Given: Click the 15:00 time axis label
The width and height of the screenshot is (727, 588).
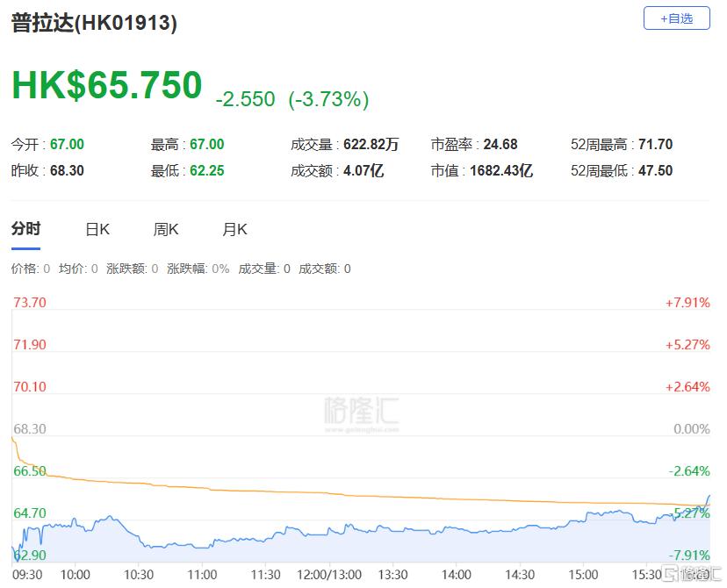Looking at the screenshot, I should 583,575.
